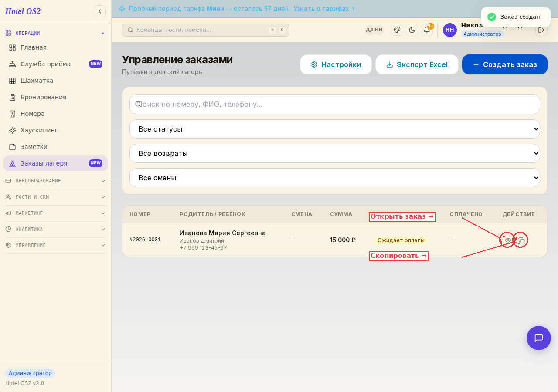Click the Номер column header
The image size is (558, 392).
pos(140,214)
